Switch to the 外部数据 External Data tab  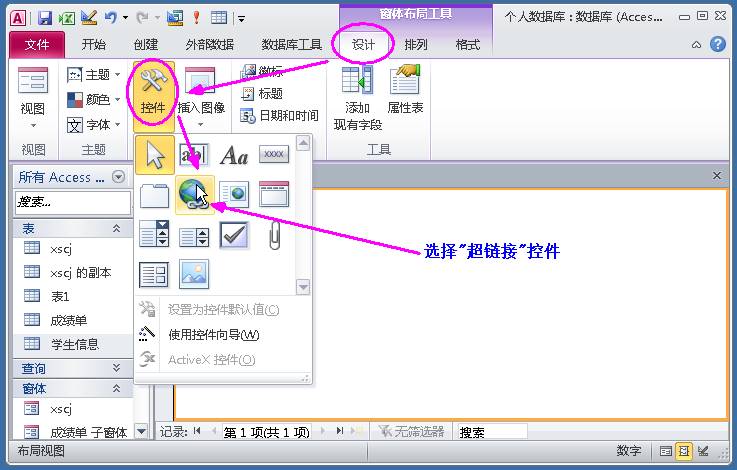pos(210,45)
